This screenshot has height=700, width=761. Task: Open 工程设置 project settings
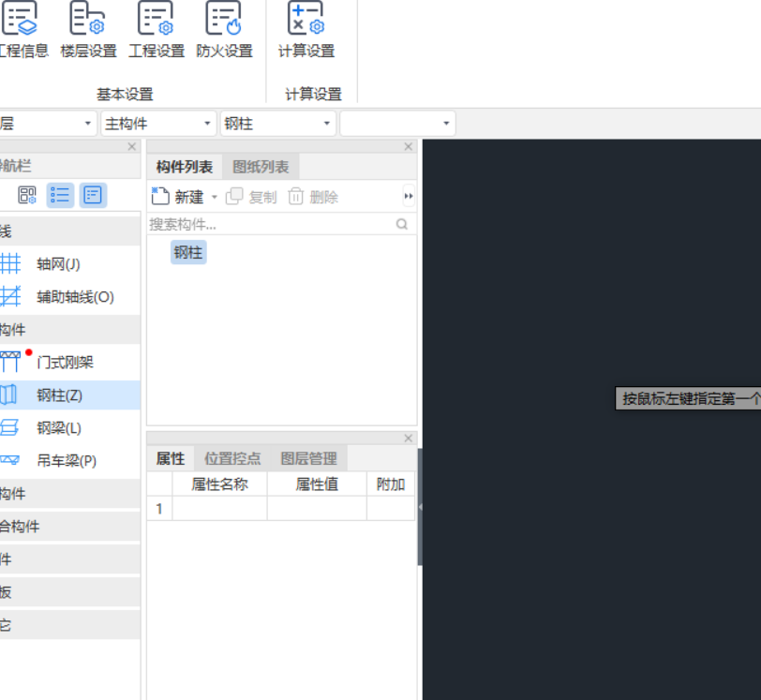[157, 30]
